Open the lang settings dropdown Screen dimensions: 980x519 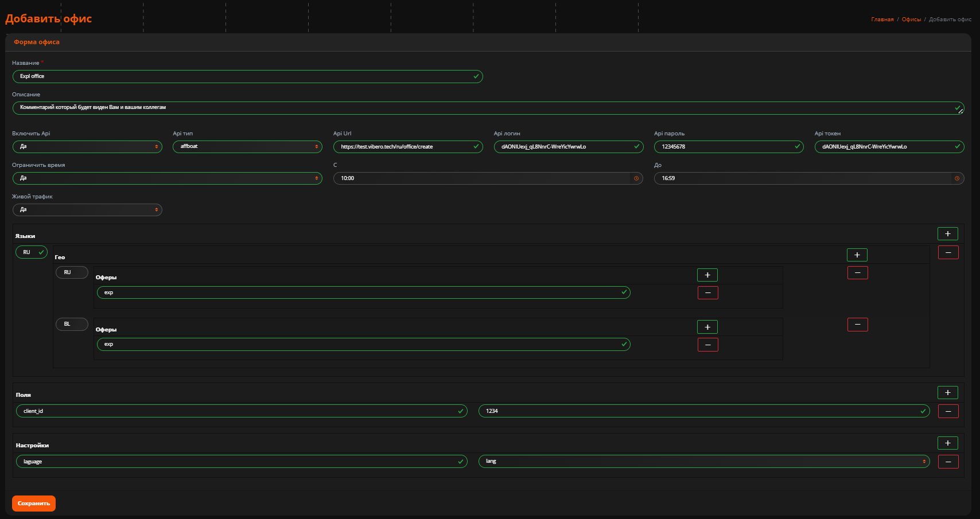point(704,462)
